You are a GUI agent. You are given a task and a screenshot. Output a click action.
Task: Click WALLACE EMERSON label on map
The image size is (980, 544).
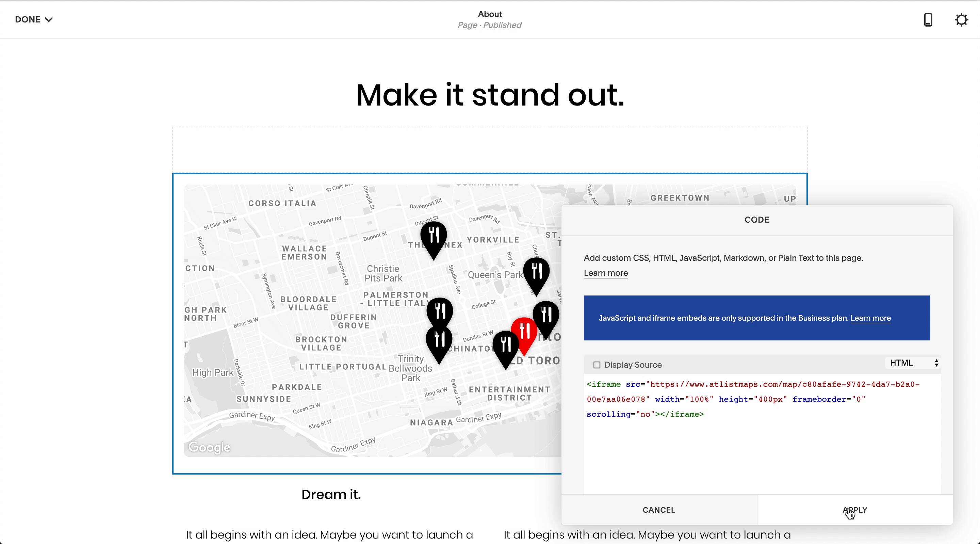click(304, 253)
